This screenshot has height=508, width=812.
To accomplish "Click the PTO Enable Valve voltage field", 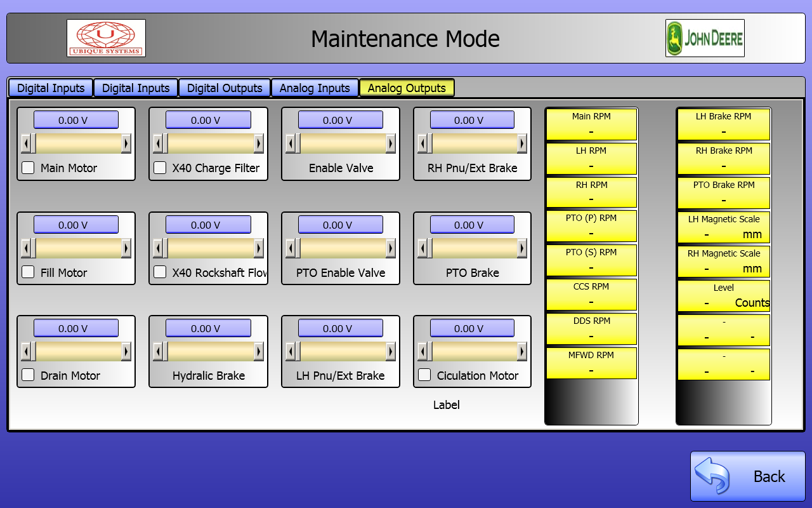I will pyautogui.click(x=340, y=225).
